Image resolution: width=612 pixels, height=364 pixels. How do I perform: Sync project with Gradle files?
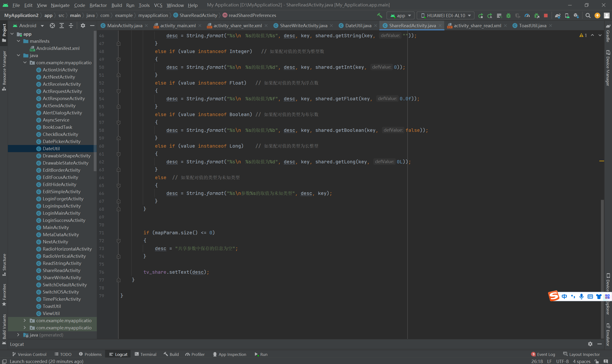point(557,16)
